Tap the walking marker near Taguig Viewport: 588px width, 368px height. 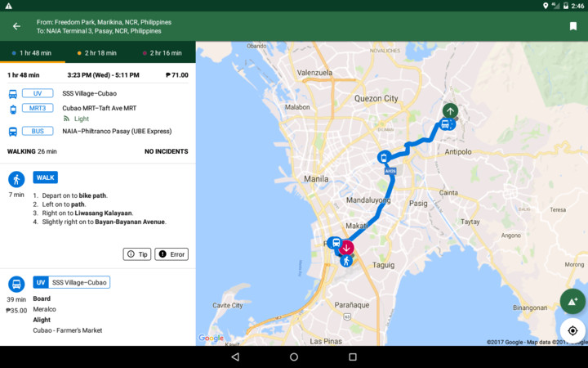point(346,261)
